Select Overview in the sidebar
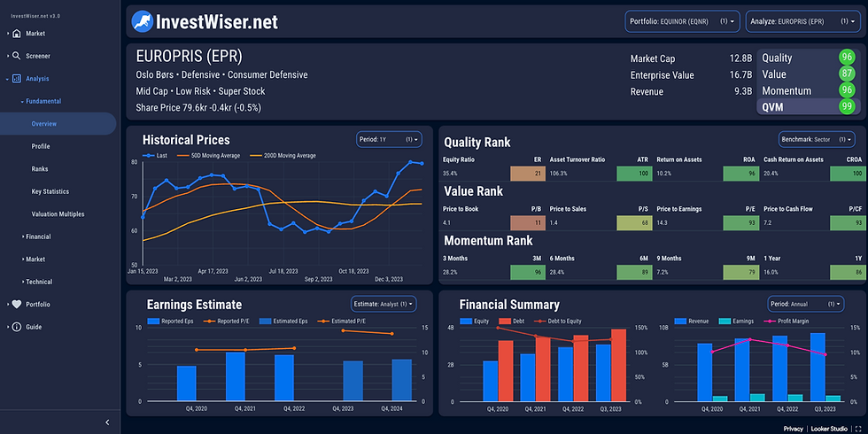This screenshot has height=434, width=868. coord(58,124)
